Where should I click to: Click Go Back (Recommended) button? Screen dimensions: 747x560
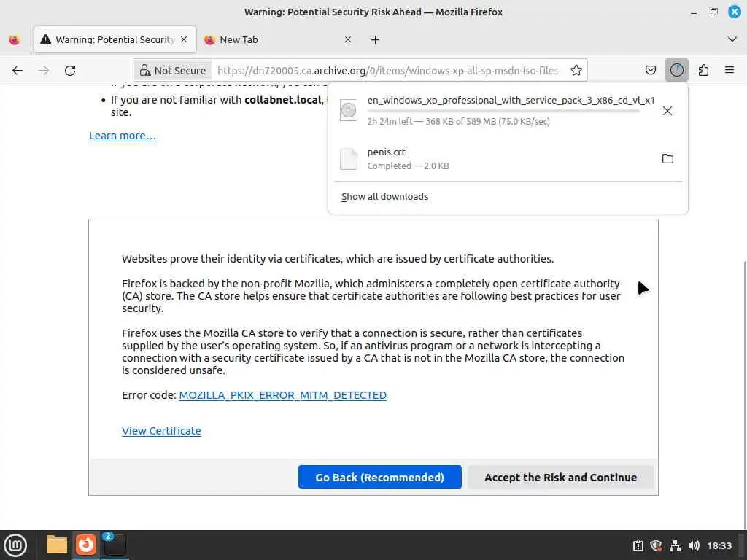379,477
